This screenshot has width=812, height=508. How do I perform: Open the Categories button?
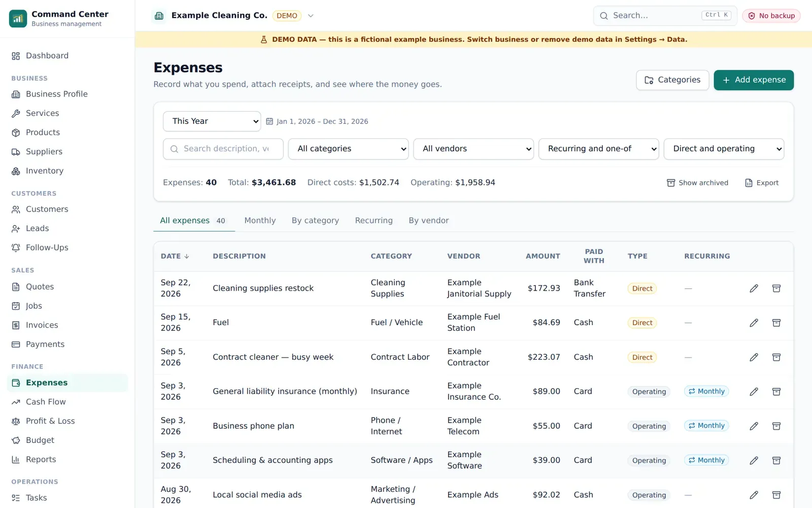click(672, 80)
